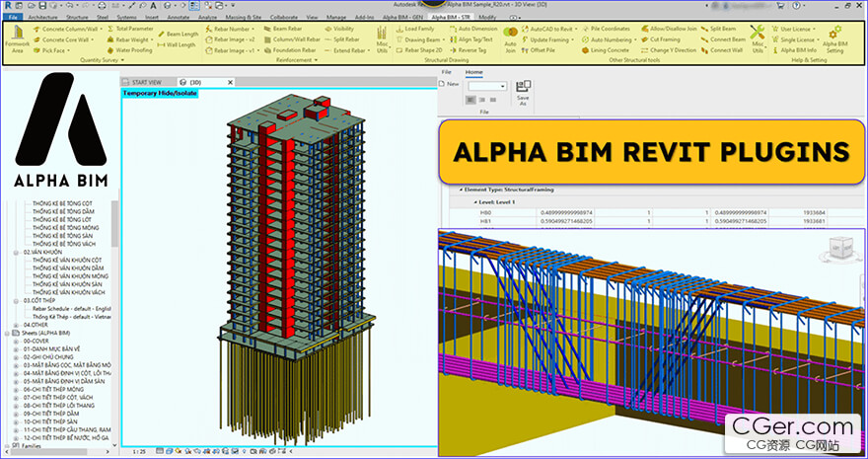Open the Pick Face dropdown
Screen dimensions: 868x459
[x=51, y=50]
